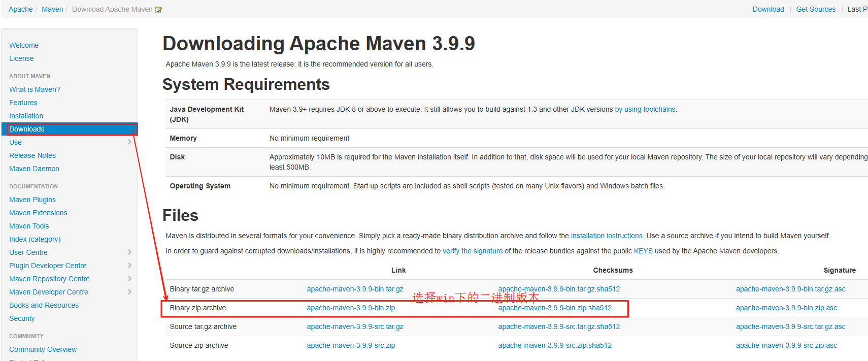Open Release Notes from the sidebar
Image resolution: width=868 pixels, height=361 pixels.
point(32,155)
